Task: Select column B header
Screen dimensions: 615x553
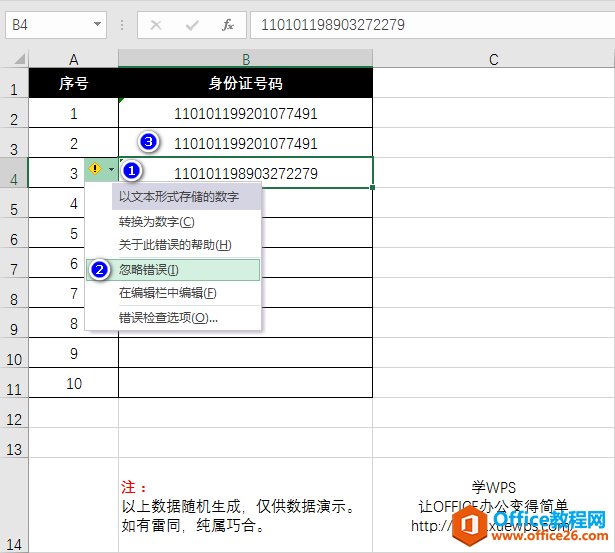Action: coord(246,59)
